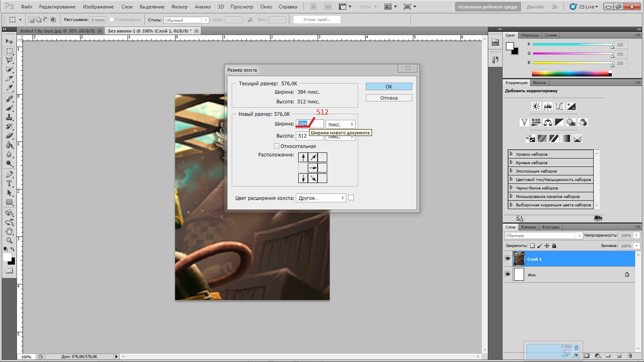Click the Brightness/Contrast adjustment icon
The height and width of the screenshot is (362, 644).
click(x=536, y=106)
